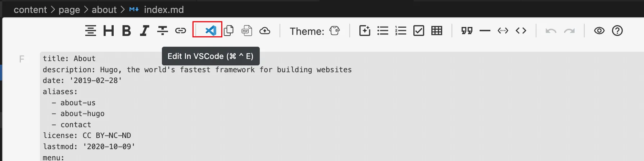Open the help question mark
This screenshot has width=644, height=161.
point(617,31)
